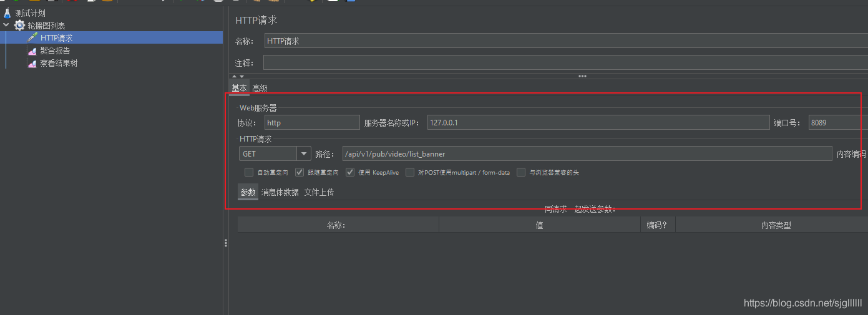
Task: Click the gear icon of 轮播图列表
Action: (x=20, y=26)
